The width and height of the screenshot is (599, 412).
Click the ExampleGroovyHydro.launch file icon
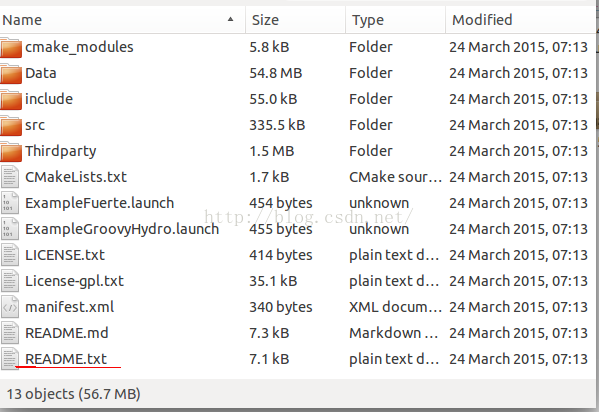pyautogui.click(x=10, y=229)
